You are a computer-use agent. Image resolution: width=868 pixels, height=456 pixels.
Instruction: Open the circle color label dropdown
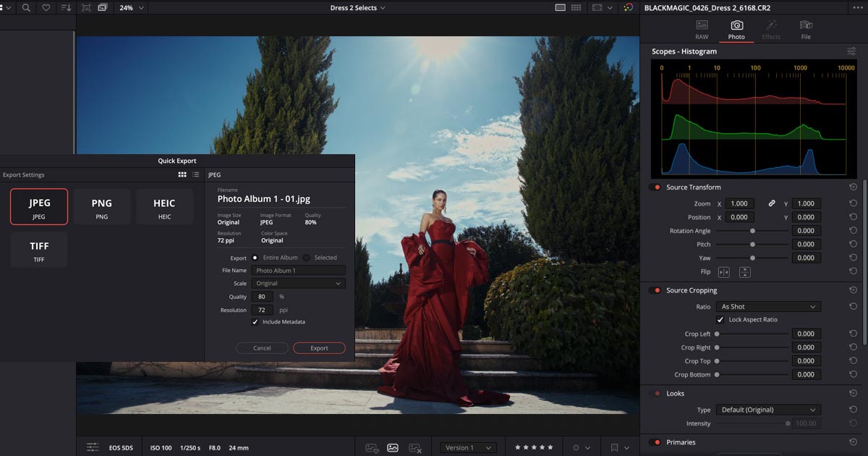point(582,448)
